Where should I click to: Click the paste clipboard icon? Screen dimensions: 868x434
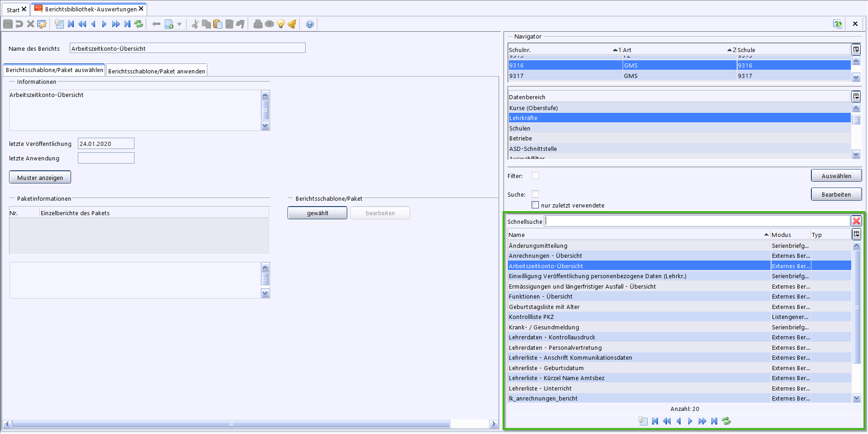click(x=218, y=24)
